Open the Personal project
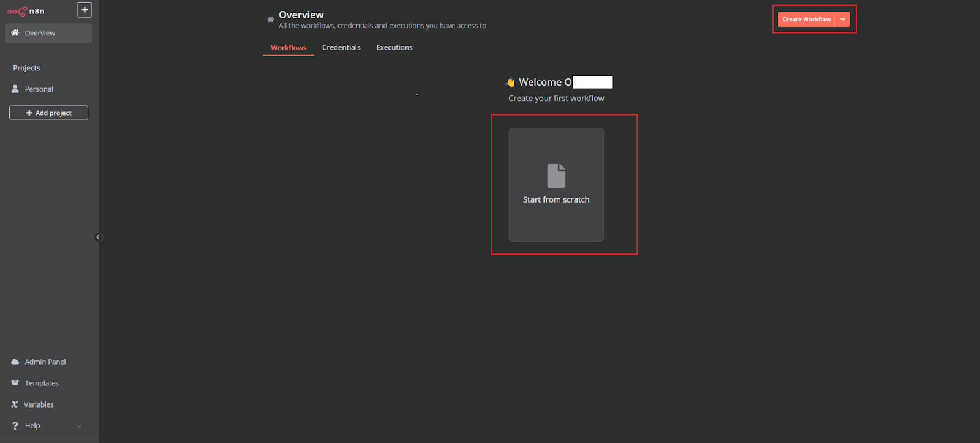Viewport: 980px width, 443px height. coord(48,89)
